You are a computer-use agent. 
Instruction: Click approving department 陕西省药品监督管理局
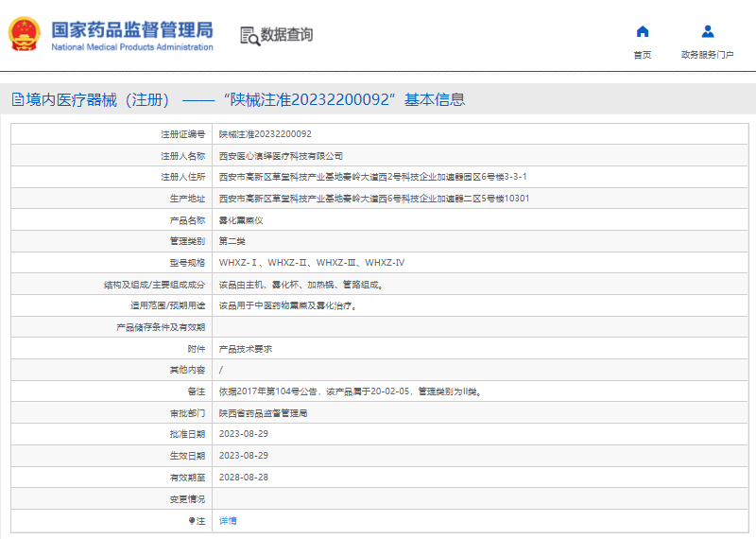tap(264, 413)
